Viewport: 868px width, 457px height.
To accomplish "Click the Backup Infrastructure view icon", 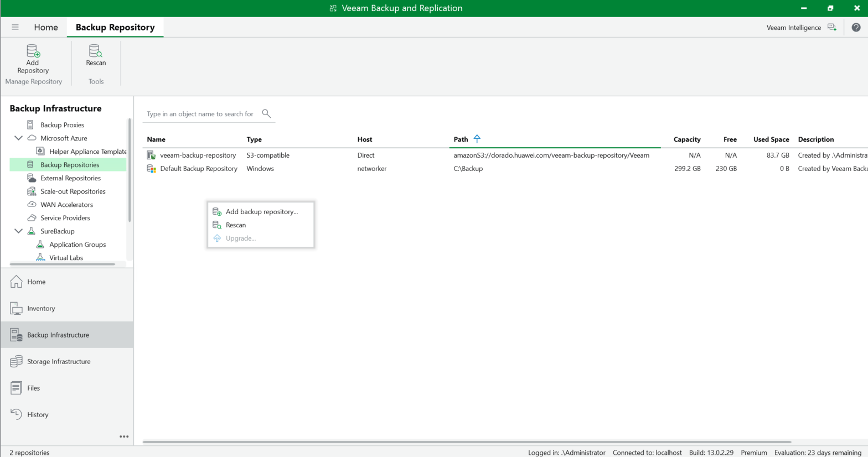I will click(x=17, y=335).
